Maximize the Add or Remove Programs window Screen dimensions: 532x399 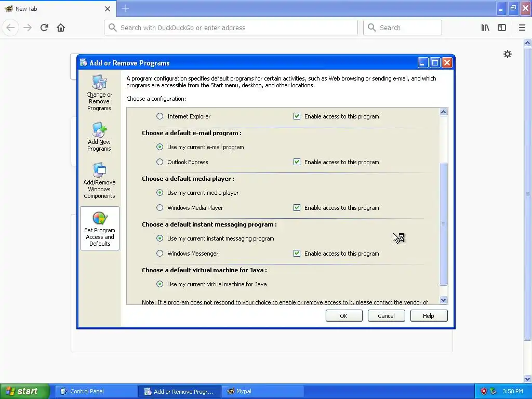[x=435, y=63]
